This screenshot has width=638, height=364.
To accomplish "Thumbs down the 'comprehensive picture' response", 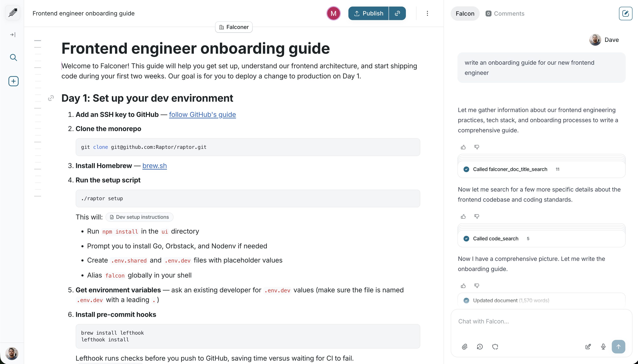I will tap(477, 286).
